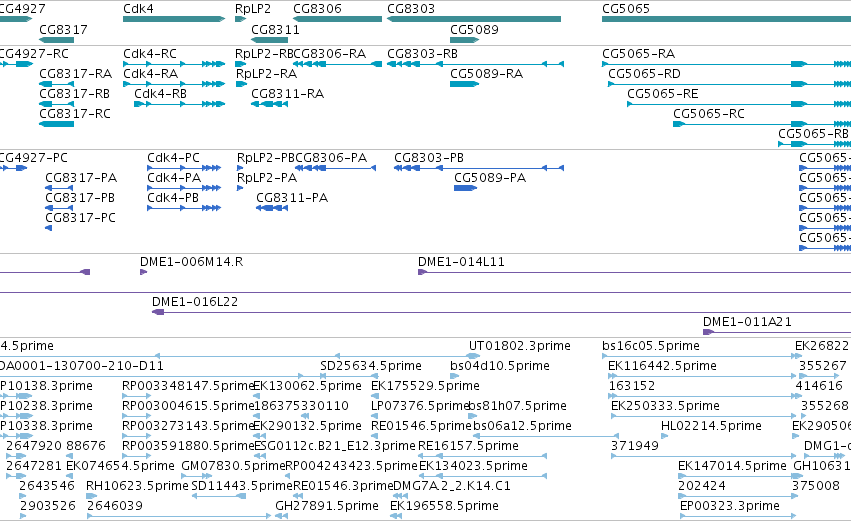
Task: Open BAC clone DME1-016L22 label
Action: [195, 302]
